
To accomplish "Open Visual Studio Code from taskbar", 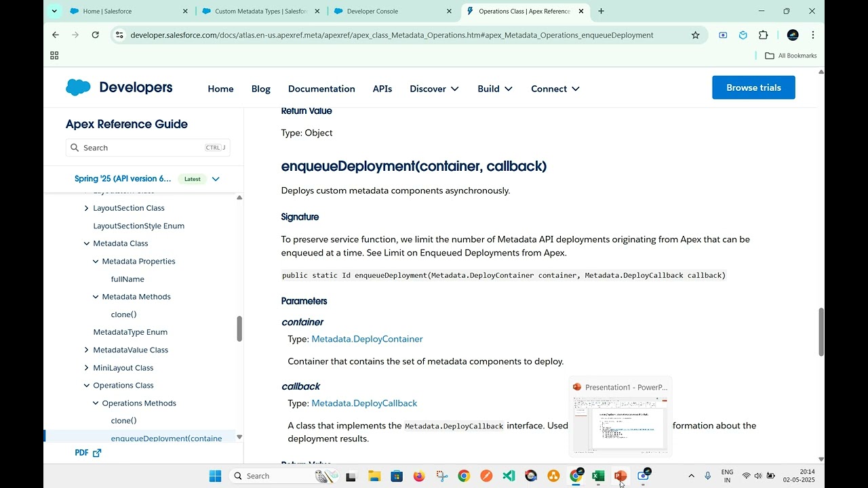I will pos(509,476).
